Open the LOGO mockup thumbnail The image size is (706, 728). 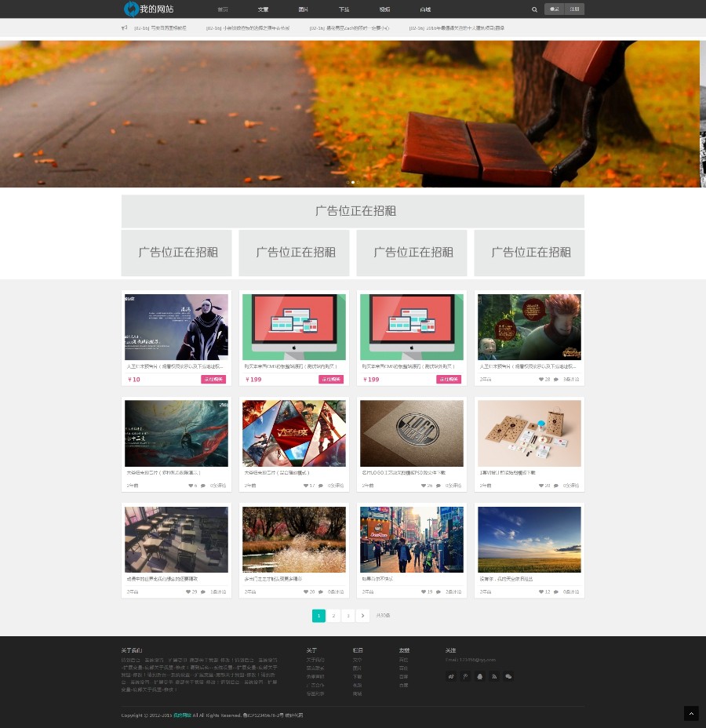[412, 433]
